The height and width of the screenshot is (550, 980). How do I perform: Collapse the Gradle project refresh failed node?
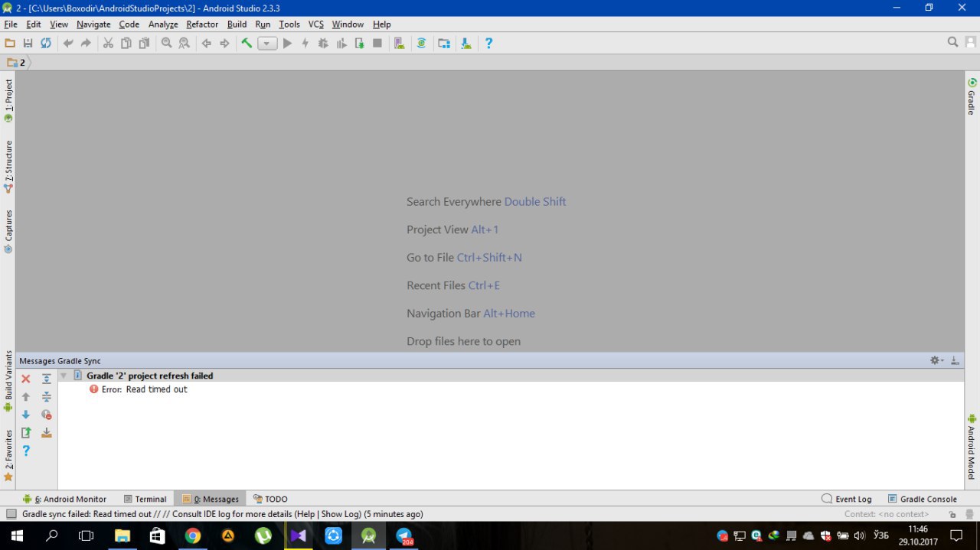64,376
